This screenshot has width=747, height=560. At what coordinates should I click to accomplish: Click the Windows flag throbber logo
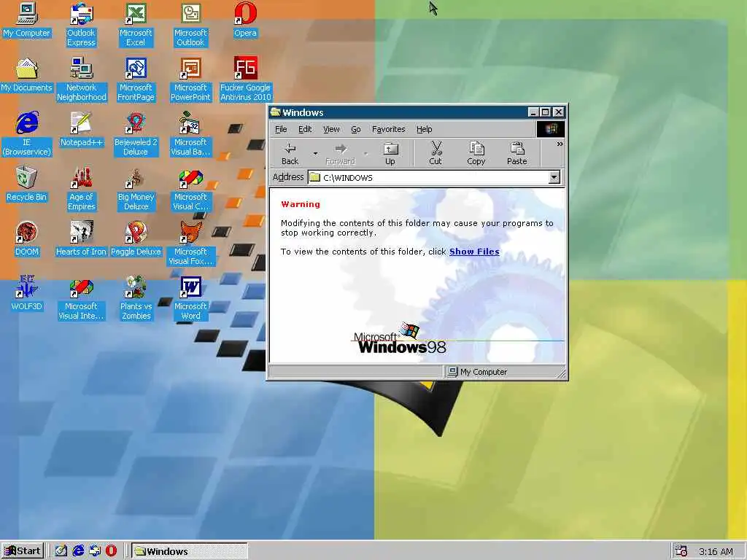(551, 129)
